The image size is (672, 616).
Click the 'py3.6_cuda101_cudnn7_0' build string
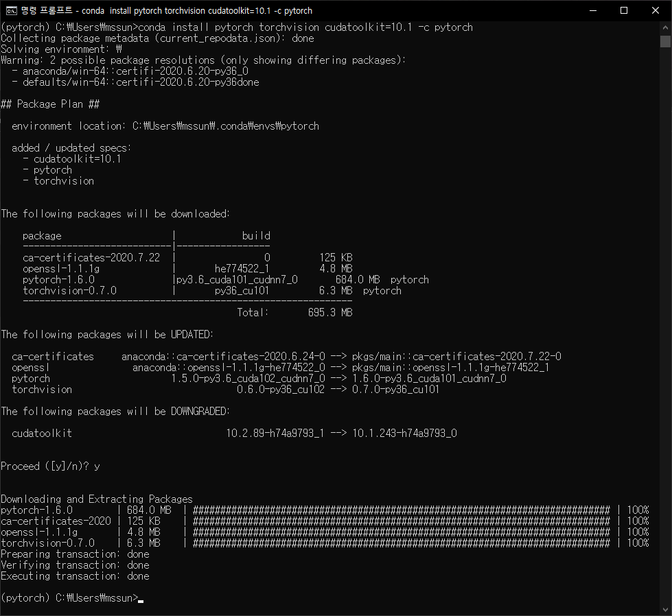coord(237,280)
